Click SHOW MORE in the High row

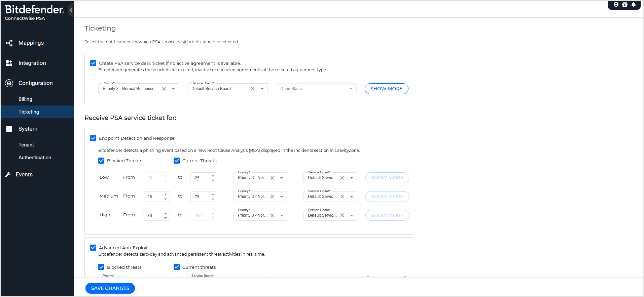point(387,215)
